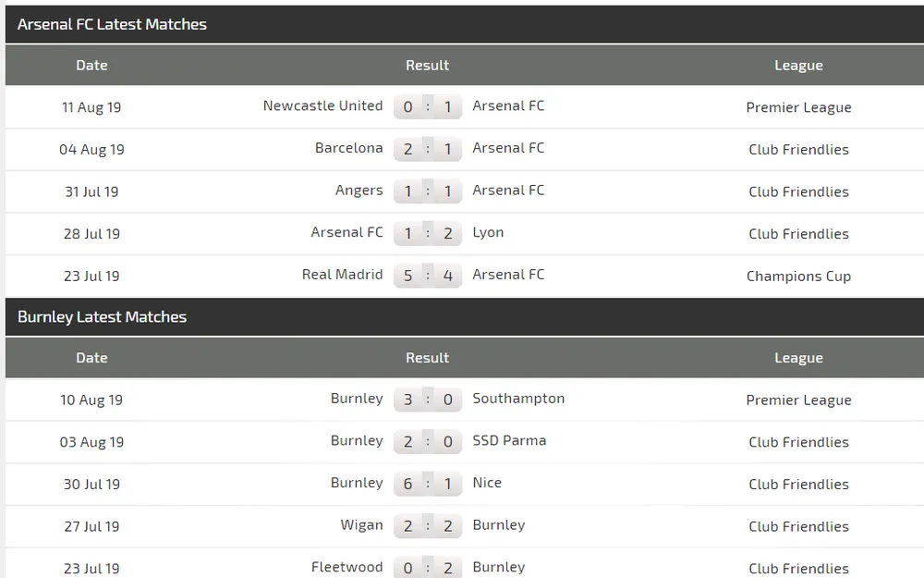This screenshot has height=578, width=924.
Task: Click the Date column header in Arsenal table
Action: 91,65
